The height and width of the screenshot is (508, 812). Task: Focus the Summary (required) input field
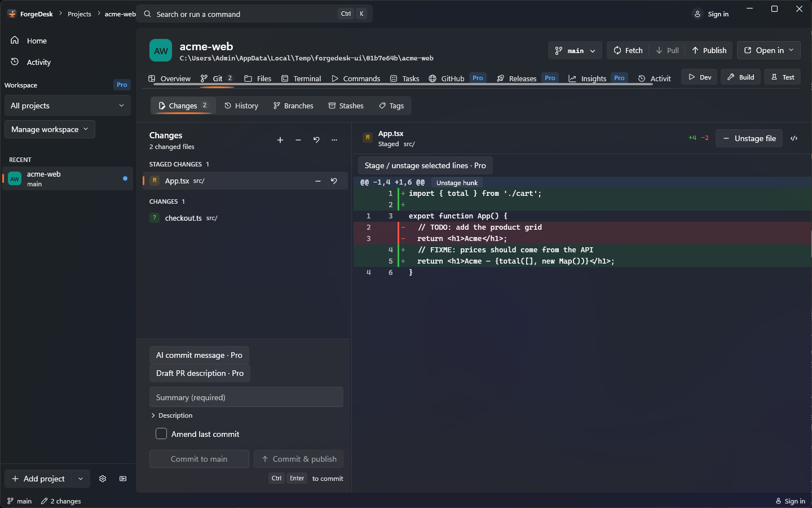point(246,397)
